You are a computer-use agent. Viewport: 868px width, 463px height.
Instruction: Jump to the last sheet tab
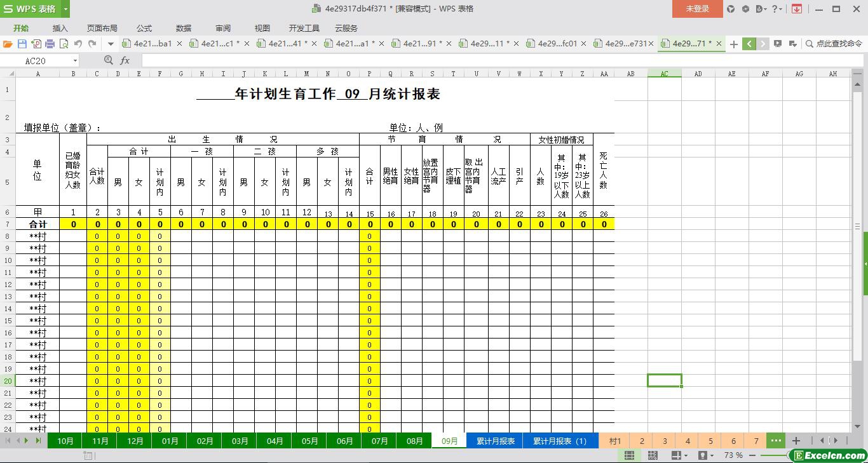(x=38, y=441)
